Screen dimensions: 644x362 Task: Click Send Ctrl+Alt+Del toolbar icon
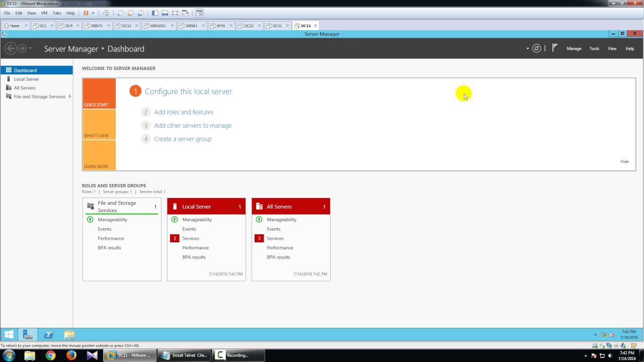[x=106, y=13]
